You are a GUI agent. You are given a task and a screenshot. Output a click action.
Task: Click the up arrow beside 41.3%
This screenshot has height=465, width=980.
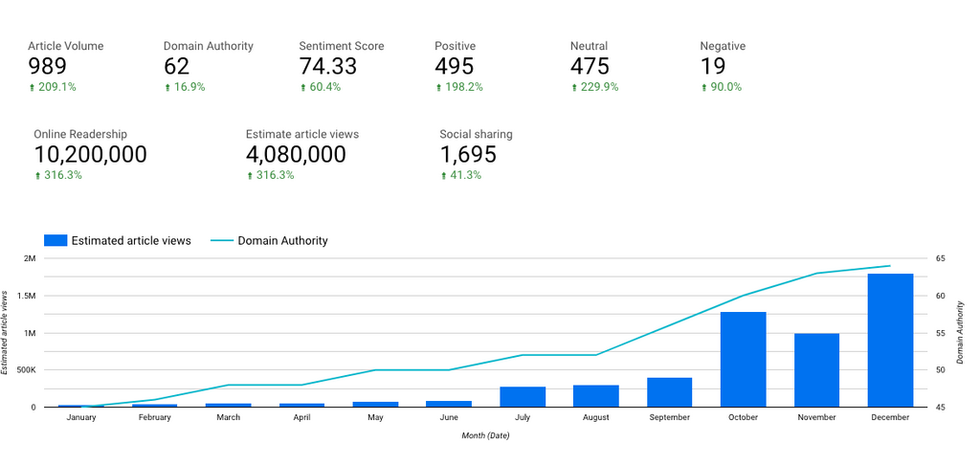(x=443, y=175)
